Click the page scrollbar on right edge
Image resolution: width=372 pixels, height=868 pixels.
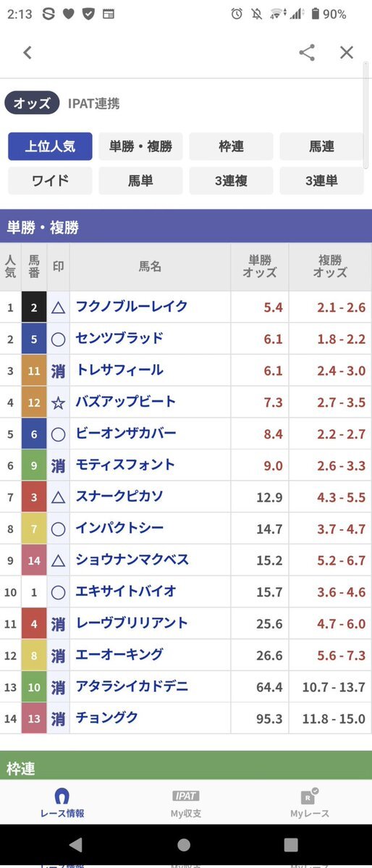(x=365, y=117)
